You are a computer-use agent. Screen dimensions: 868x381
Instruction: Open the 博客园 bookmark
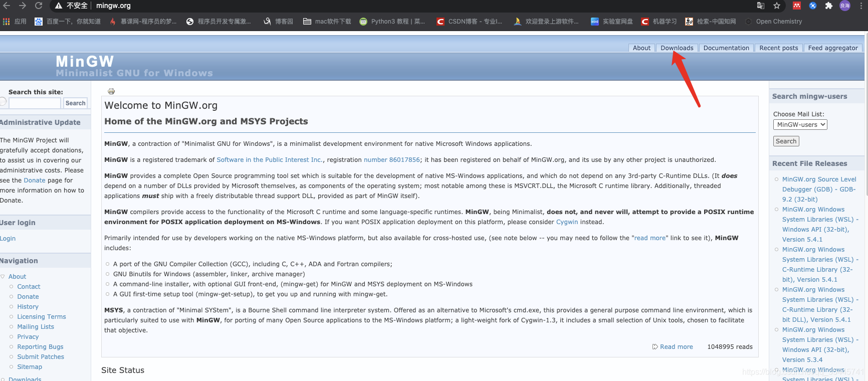(x=278, y=22)
